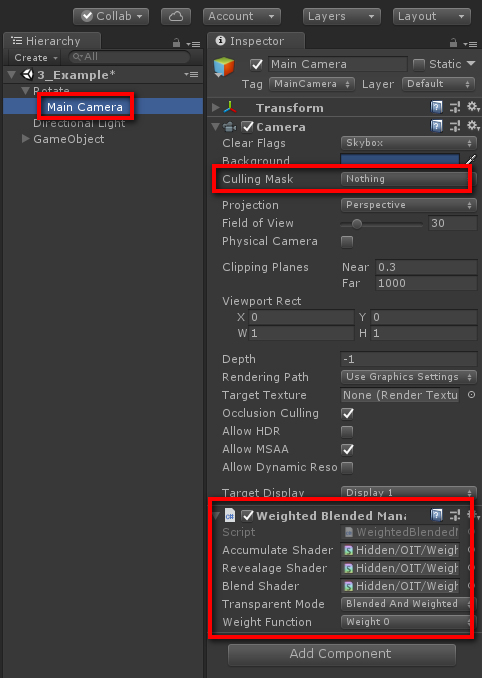Collapse the 3_Example scene
This screenshot has width=482, height=678.
coord(12,75)
